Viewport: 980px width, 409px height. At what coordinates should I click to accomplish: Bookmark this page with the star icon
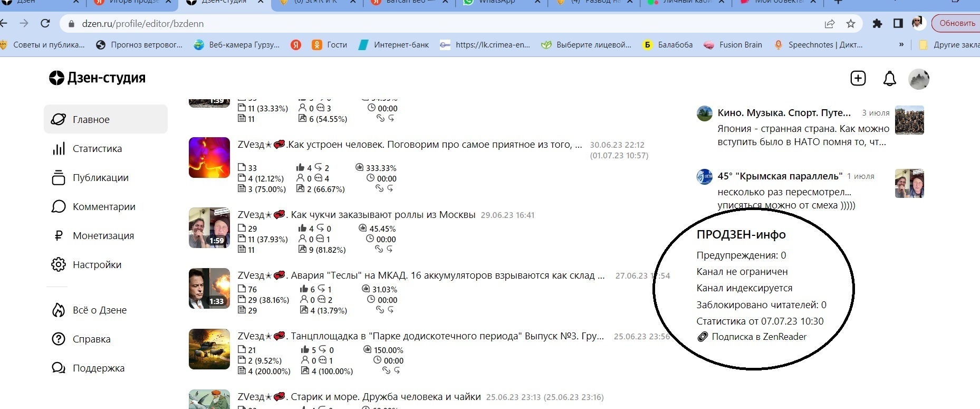(x=850, y=23)
